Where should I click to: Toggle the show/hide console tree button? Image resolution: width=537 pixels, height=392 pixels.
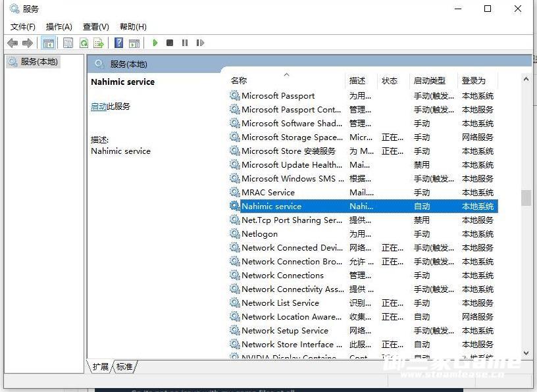click(x=48, y=43)
